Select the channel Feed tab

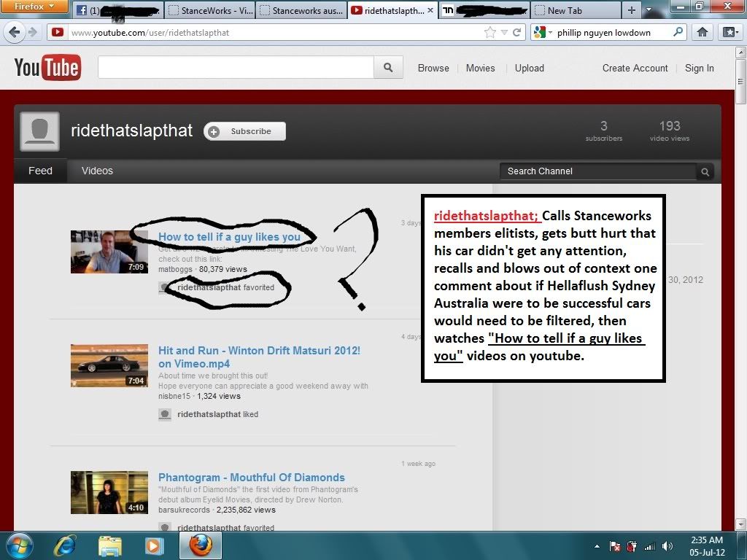tap(40, 171)
